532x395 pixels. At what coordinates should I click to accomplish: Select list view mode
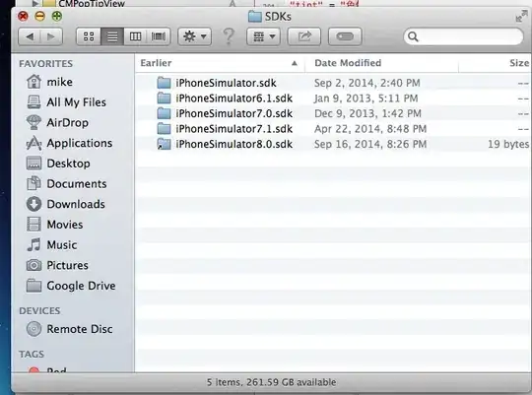[x=112, y=36]
